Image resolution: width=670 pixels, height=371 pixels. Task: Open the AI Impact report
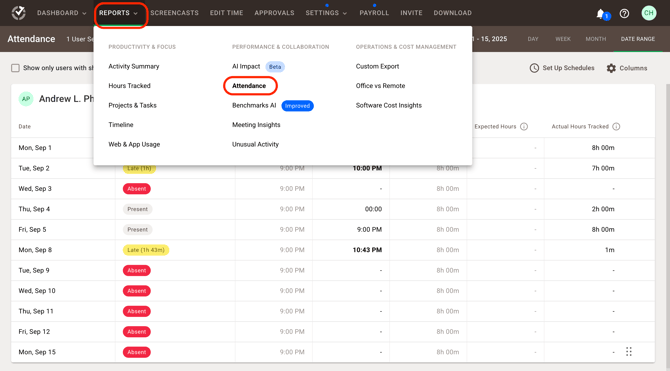[246, 66]
